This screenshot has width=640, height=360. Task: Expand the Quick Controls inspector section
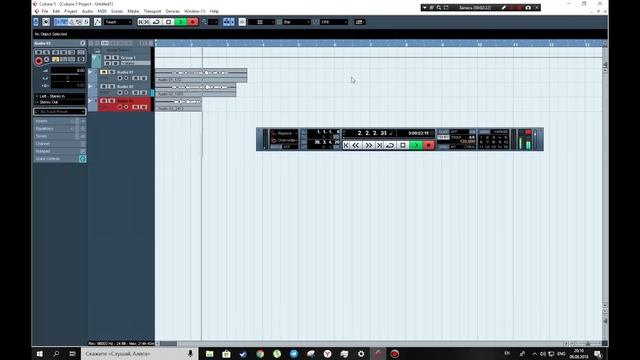click(x=60, y=159)
